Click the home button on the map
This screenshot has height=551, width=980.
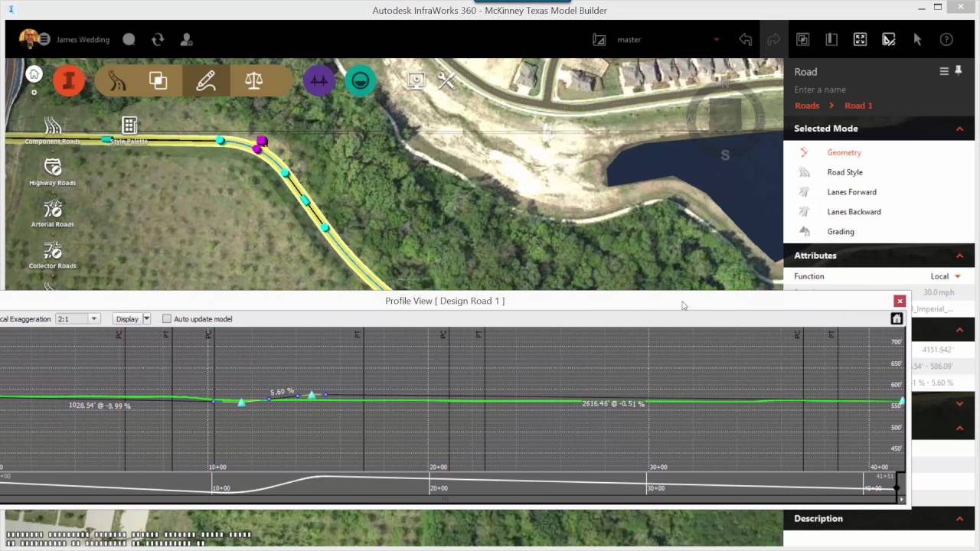[x=34, y=74]
